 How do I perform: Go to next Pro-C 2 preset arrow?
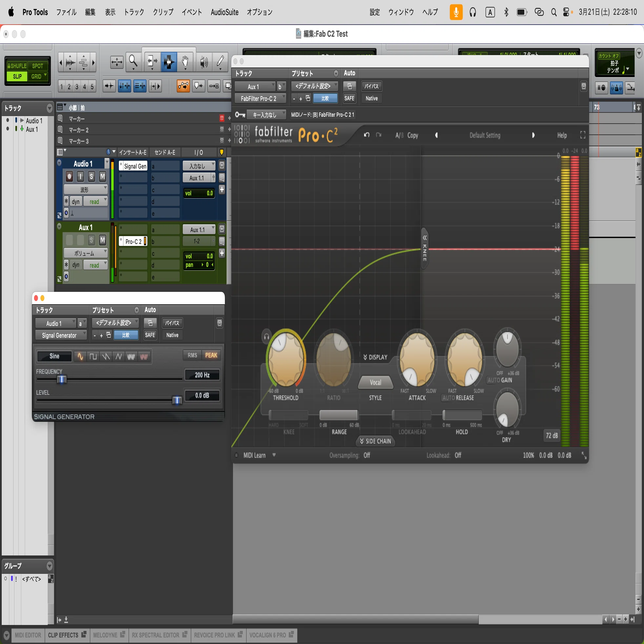pos(533,135)
